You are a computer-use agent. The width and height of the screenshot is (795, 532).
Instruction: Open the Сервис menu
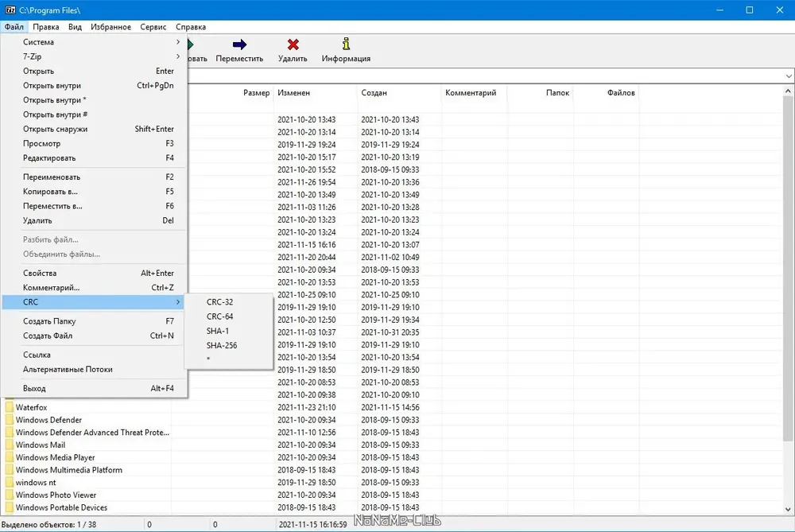click(153, 27)
